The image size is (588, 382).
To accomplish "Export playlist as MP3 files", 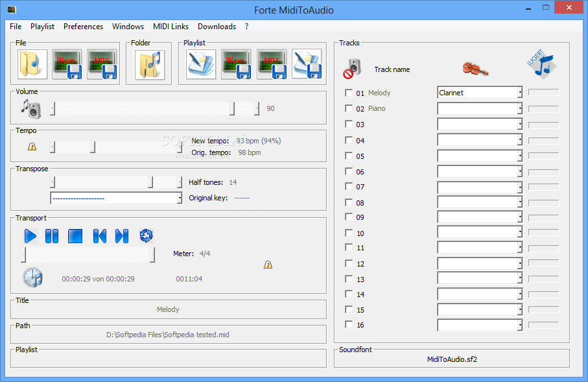I will [x=272, y=64].
